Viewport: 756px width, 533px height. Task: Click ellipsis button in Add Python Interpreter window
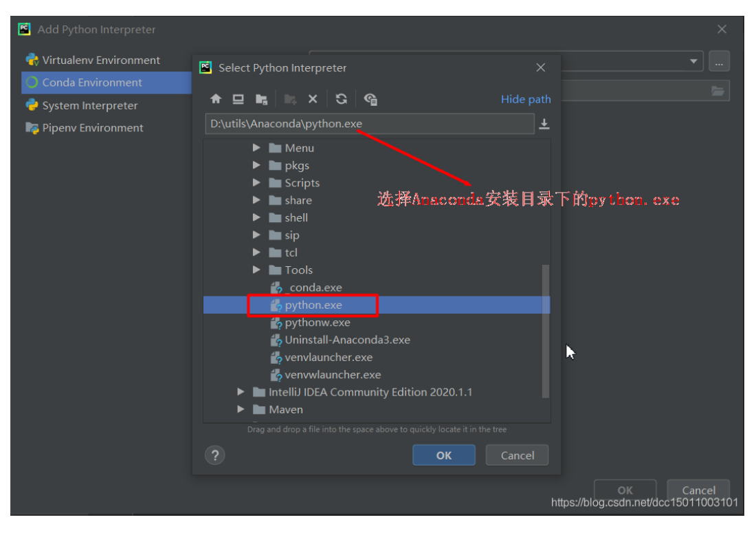pyautogui.click(x=719, y=61)
